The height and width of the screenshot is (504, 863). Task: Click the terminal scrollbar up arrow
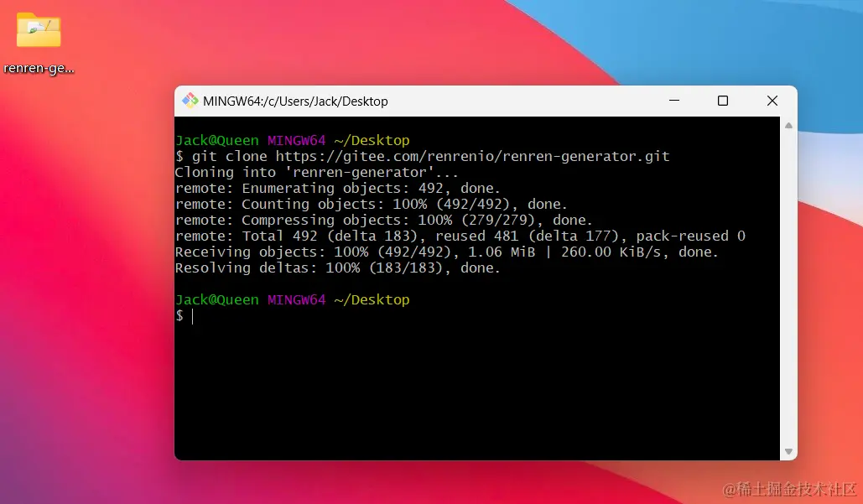coord(788,126)
